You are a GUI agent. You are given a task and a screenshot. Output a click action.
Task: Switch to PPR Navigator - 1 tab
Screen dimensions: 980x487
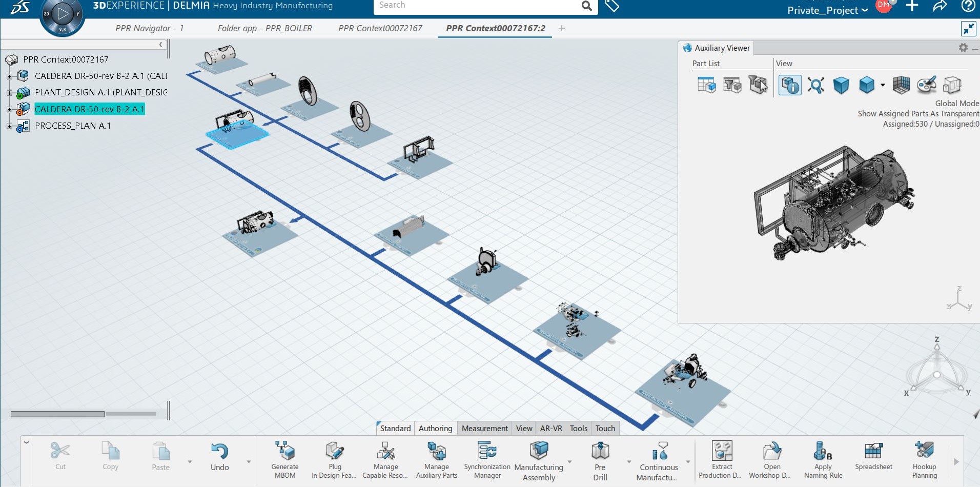point(149,28)
